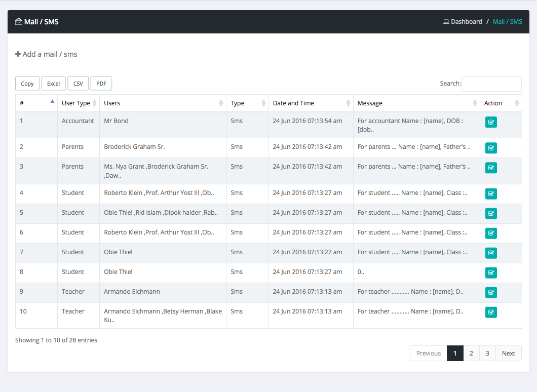Open the Add a mail / sms link
The height and width of the screenshot is (392, 537).
[46, 54]
